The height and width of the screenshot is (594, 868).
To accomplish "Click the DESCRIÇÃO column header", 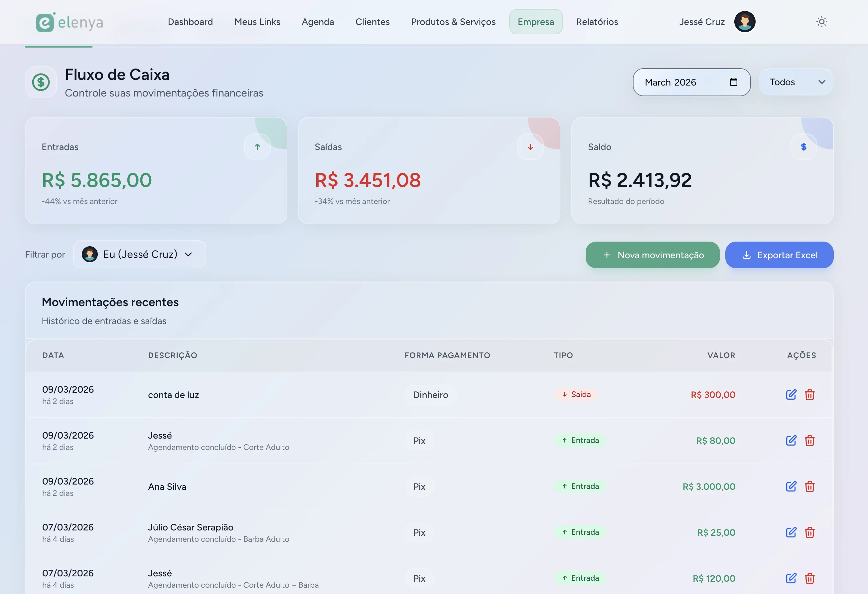I will pyautogui.click(x=173, y=355).
